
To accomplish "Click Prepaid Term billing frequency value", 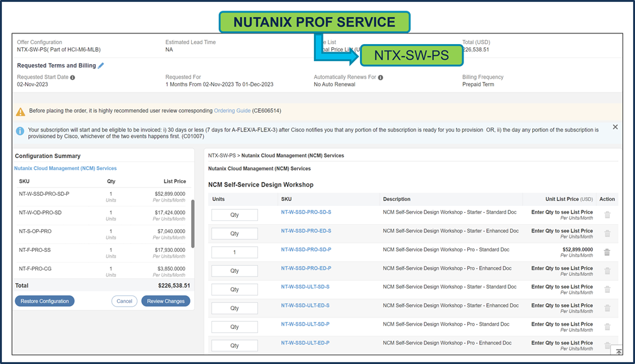I will click(478, 84).
